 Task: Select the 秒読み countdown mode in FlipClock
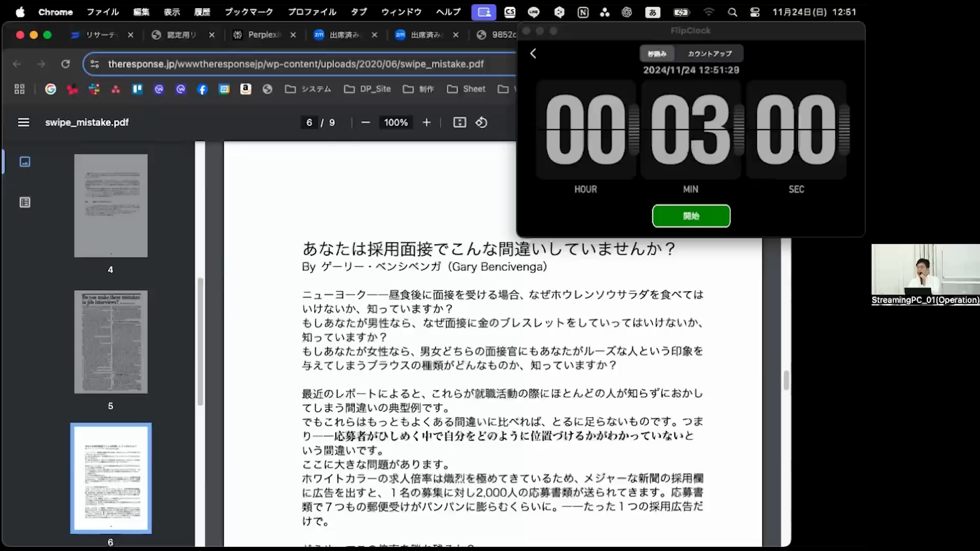(657, 54)
